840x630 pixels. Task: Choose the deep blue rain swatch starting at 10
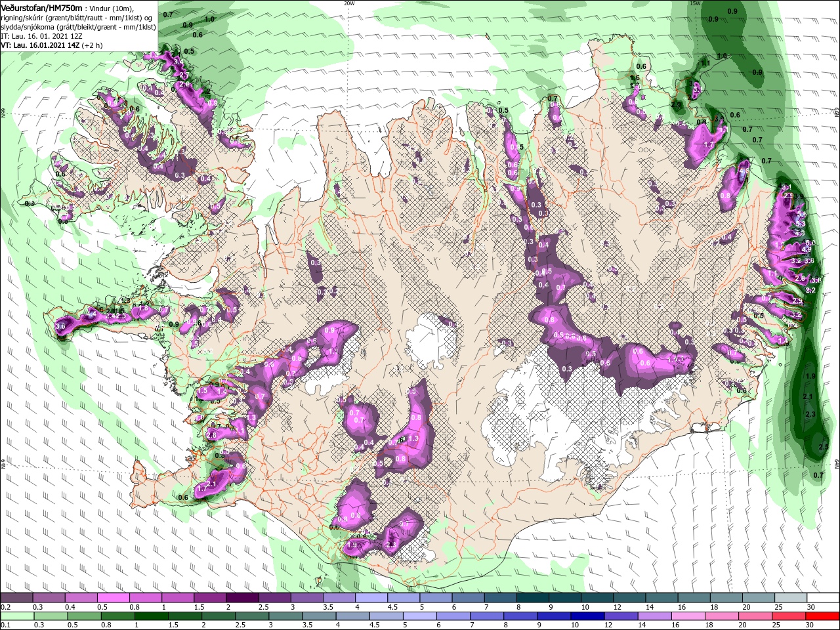587,616
